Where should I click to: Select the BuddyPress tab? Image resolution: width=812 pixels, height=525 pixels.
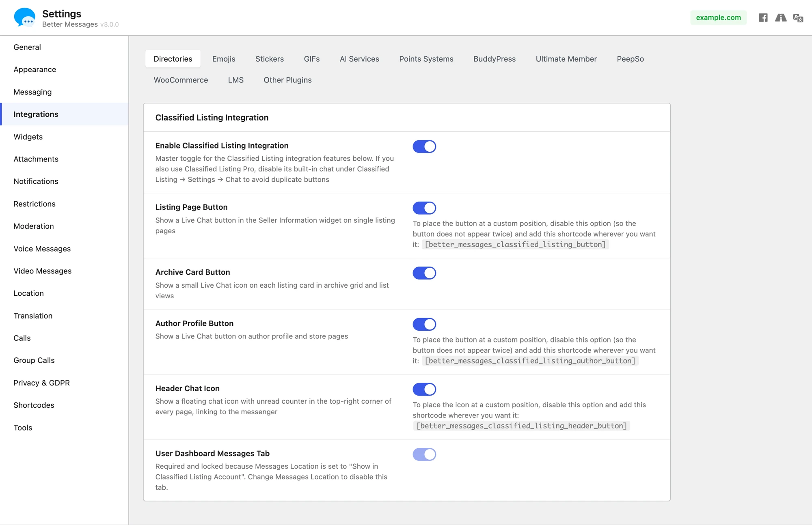(x=495, y=59)
